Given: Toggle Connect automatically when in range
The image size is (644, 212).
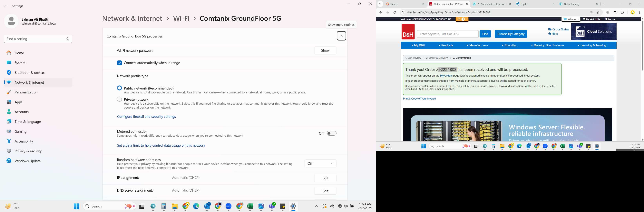Looking at the screenshot, I should pyautogui.click(x=120, y=63).
